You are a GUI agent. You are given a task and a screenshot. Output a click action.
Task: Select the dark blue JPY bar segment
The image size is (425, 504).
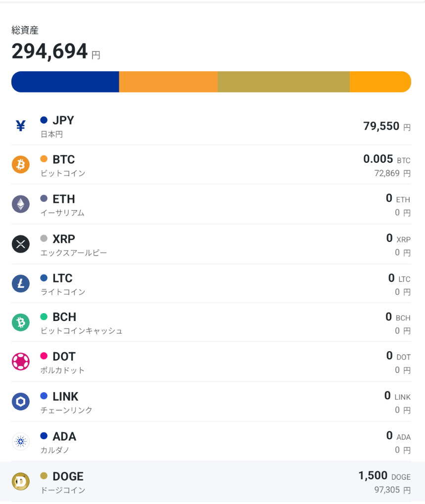pyautogui.click(x=65, y=82)
